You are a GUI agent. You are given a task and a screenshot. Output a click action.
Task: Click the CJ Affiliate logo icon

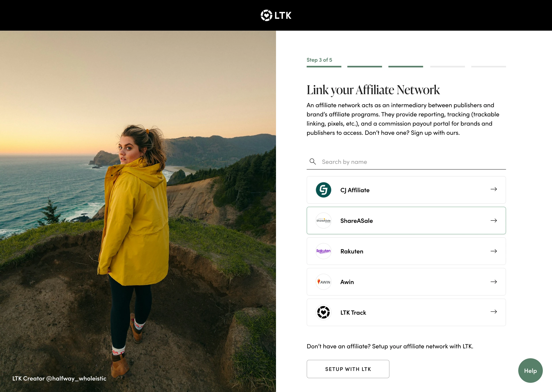[x=323, y=190]
